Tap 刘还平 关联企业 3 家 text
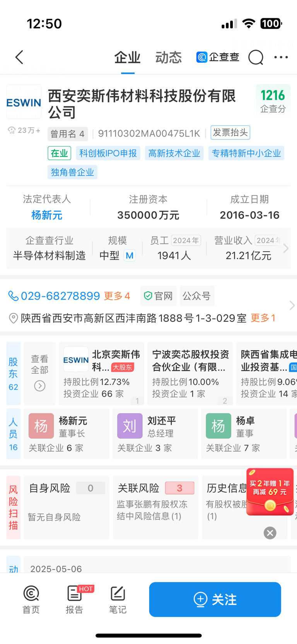The image size is (297, 644). click(x=144, y=448)
